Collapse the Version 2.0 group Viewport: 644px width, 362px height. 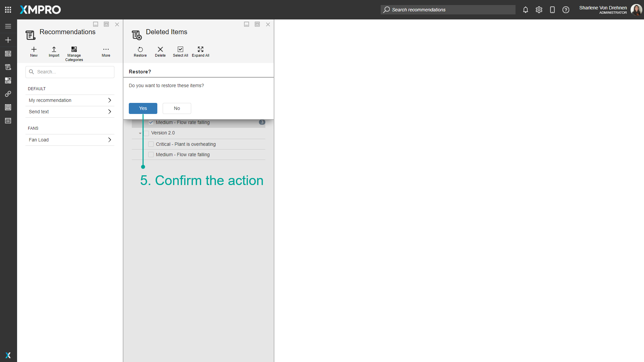pos(140,133)
